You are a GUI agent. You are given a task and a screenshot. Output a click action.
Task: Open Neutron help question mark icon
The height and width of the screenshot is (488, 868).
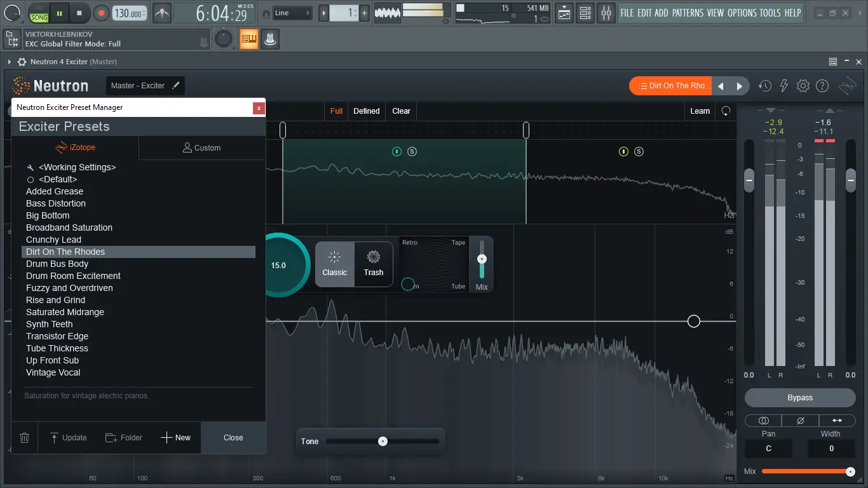pyautogui.click(x=822, y=86)
